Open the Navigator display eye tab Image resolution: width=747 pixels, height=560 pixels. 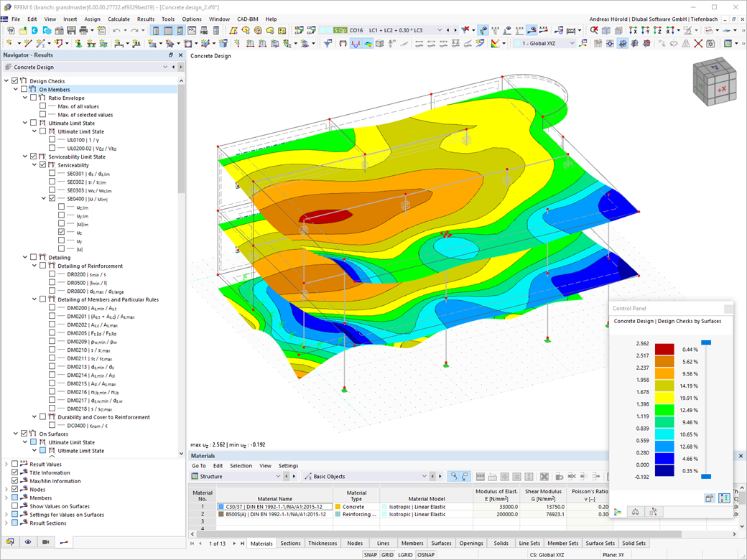[28, 542]
